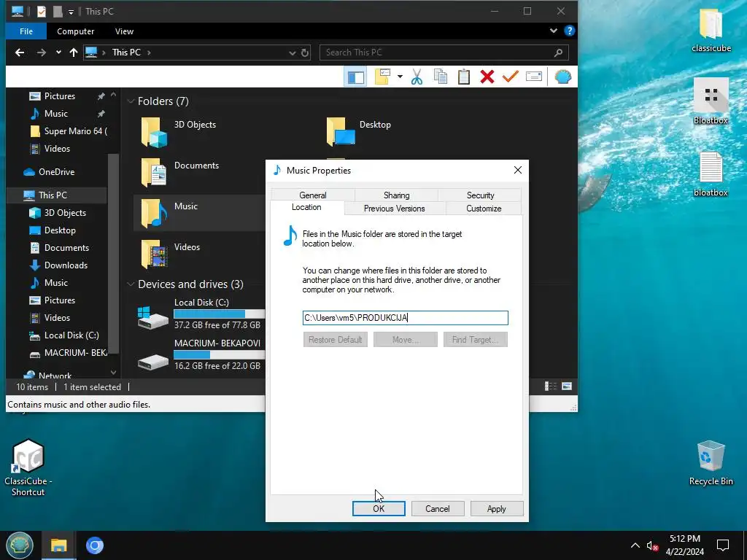Switch to details view layout icon
The width and height of the screenshot is (747, 560).
(551, 386)
